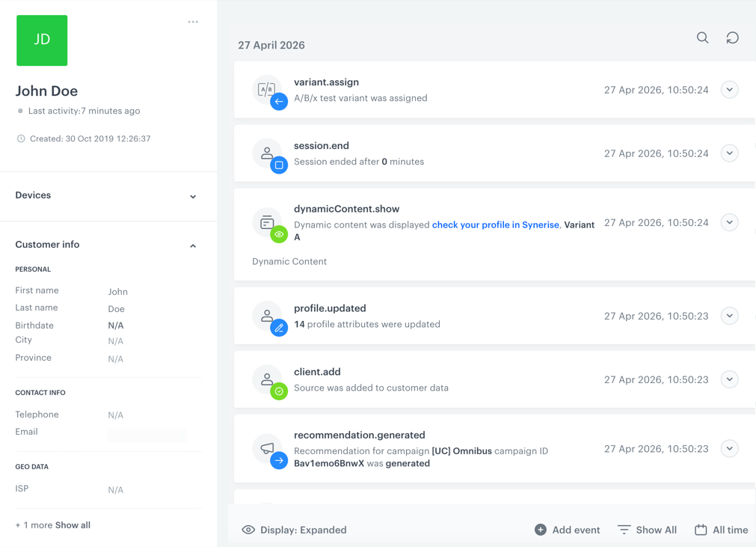Screen dimensions: 756x547
Task: Click the dynamicContent.show event icon
Action: click(x=268, y=223)
